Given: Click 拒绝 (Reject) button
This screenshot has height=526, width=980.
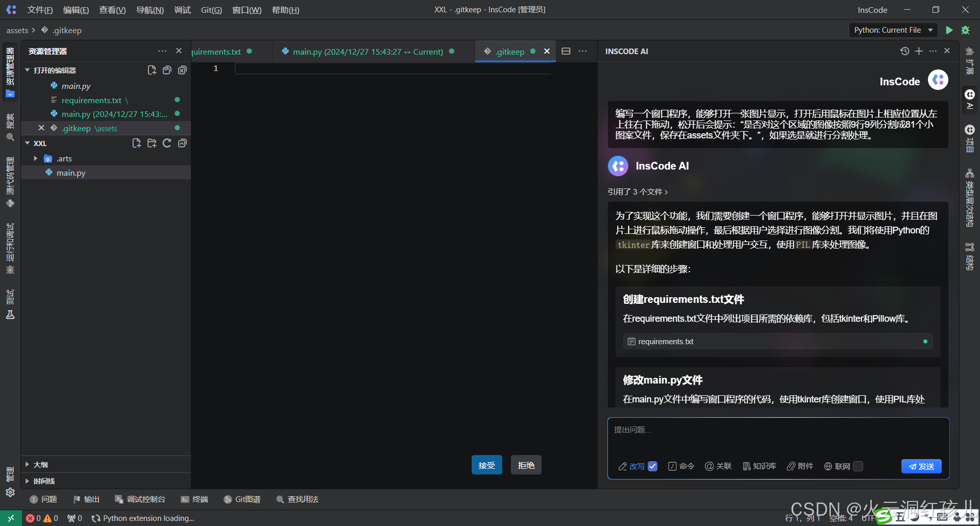Looking at the screenshot, I should [x=526, y=465].
